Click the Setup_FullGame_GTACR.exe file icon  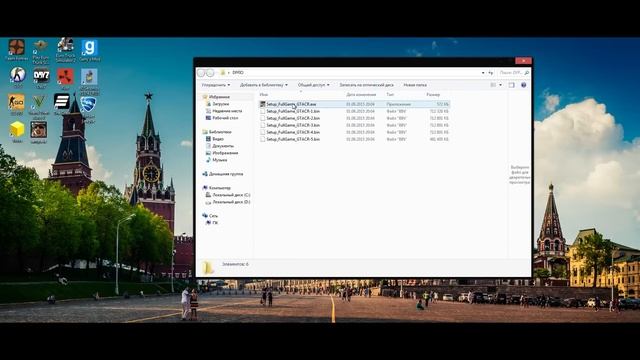pyautogui.click(x=263, y=104)
